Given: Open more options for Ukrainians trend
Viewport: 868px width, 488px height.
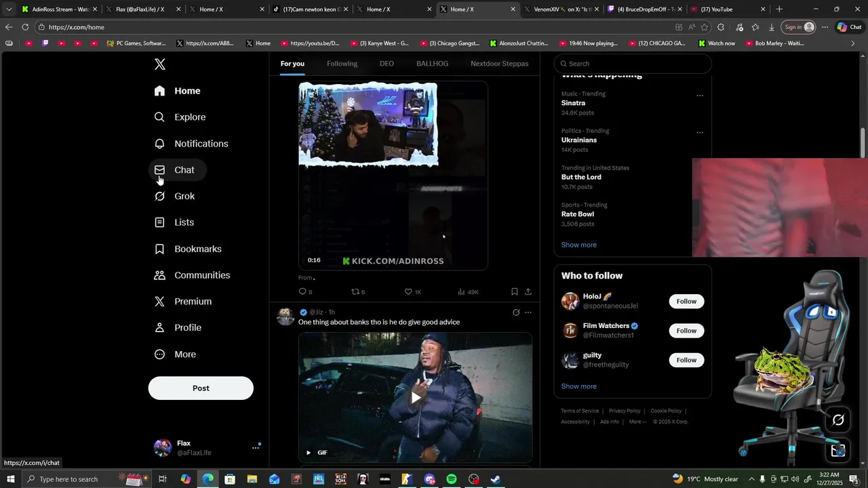Looking at the screenshot, I should pos(700,133).
